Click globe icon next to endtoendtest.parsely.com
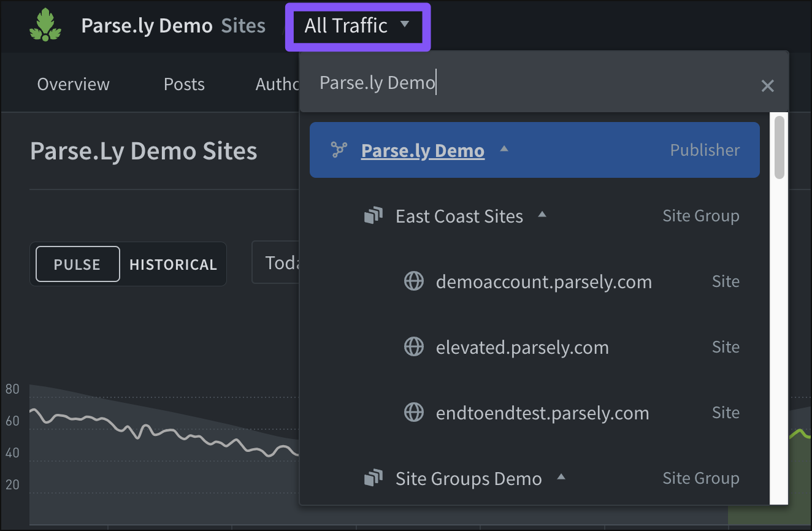Viewport: 812px width, 531px height. [x=414, y=413]
